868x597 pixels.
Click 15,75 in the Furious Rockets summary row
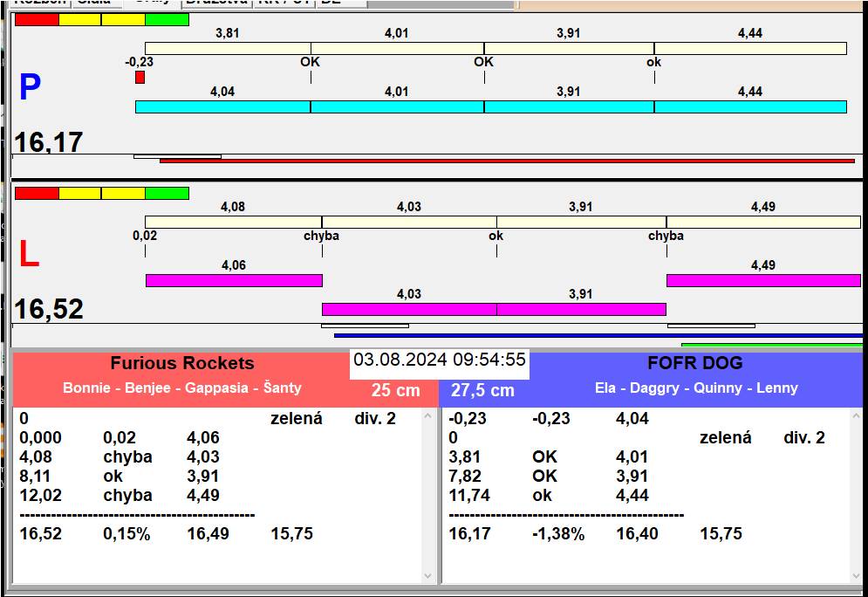coord(291,534)
